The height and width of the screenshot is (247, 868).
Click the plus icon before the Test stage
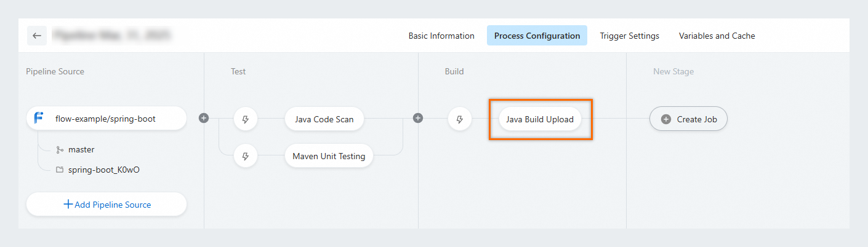click(x=204, y=118)
